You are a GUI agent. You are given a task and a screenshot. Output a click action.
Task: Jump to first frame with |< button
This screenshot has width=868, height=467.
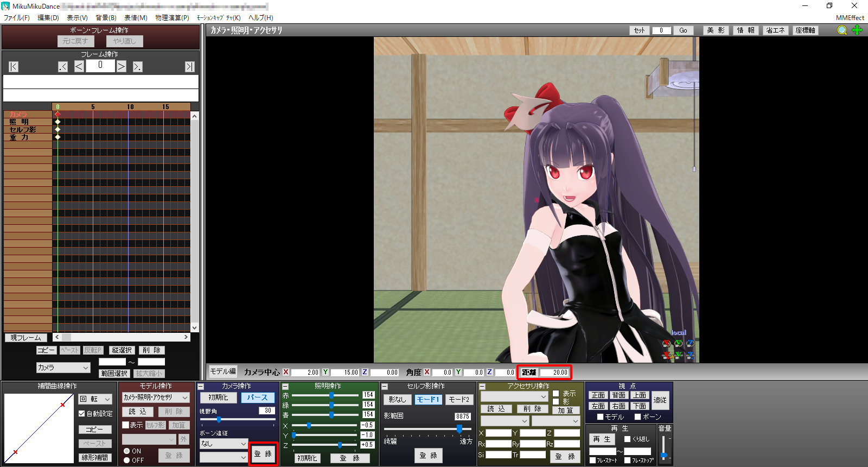[x=14, y=67]
